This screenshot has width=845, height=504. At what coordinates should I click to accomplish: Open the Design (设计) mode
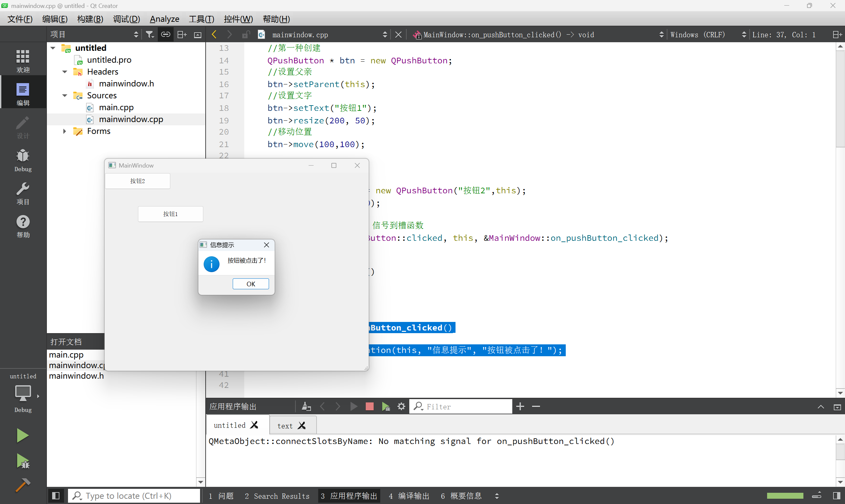[23, 127]
